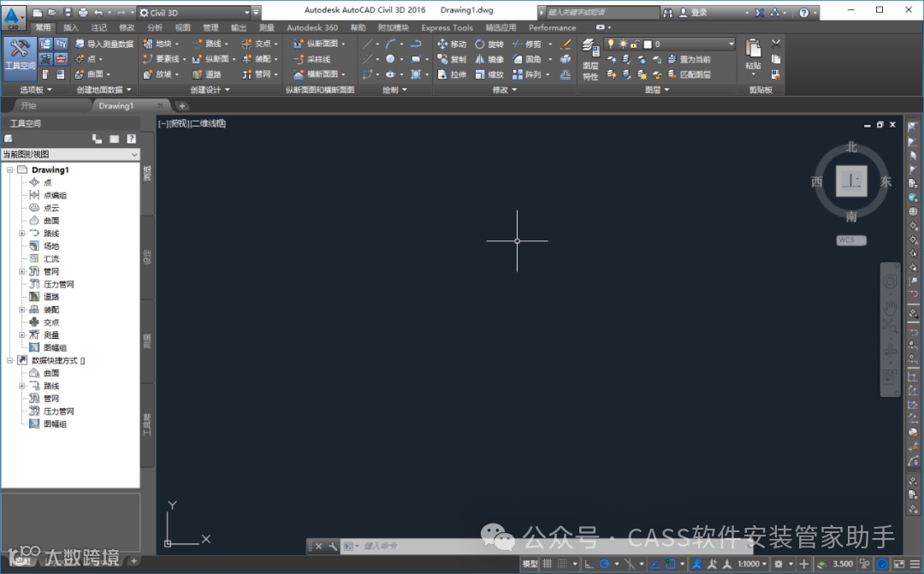The image size is (924, 574).
Task: Toggle ortho mode in status bar
Action: [x=588, y=564]
